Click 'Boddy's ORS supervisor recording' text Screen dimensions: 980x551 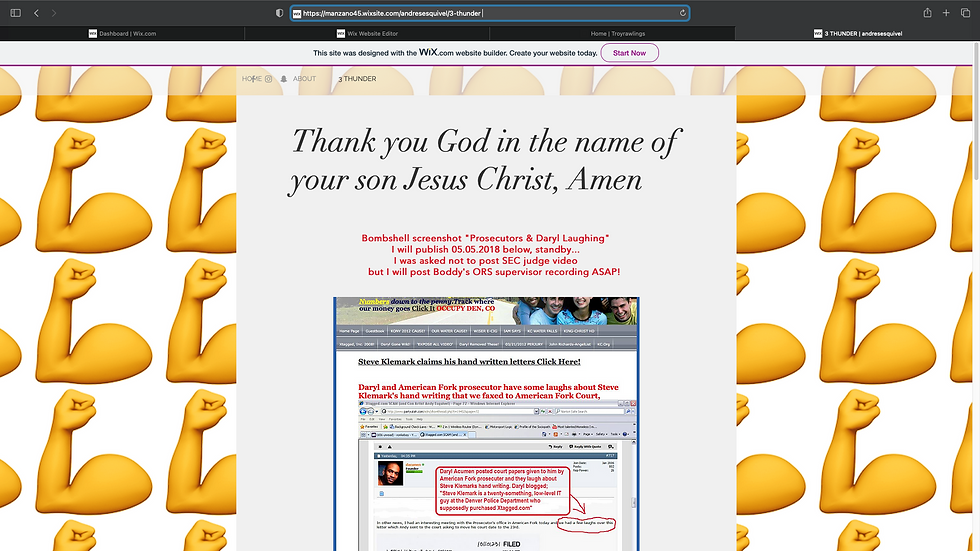click(x=511, y=272)
